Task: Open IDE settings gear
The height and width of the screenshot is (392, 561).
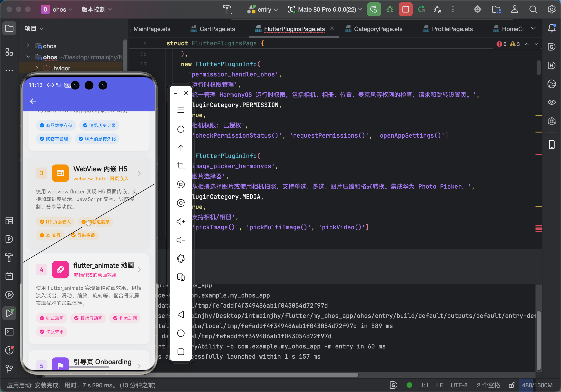Action: [551, 9]
